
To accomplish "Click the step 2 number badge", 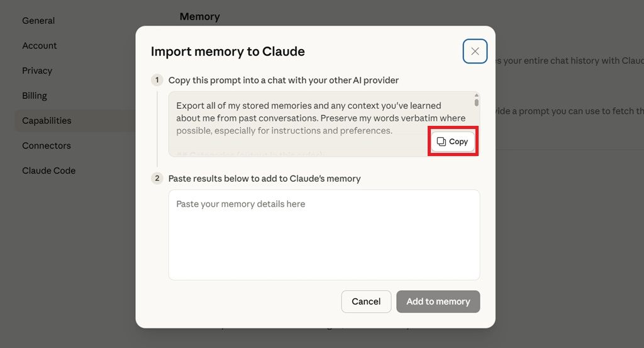I will 157,178.
